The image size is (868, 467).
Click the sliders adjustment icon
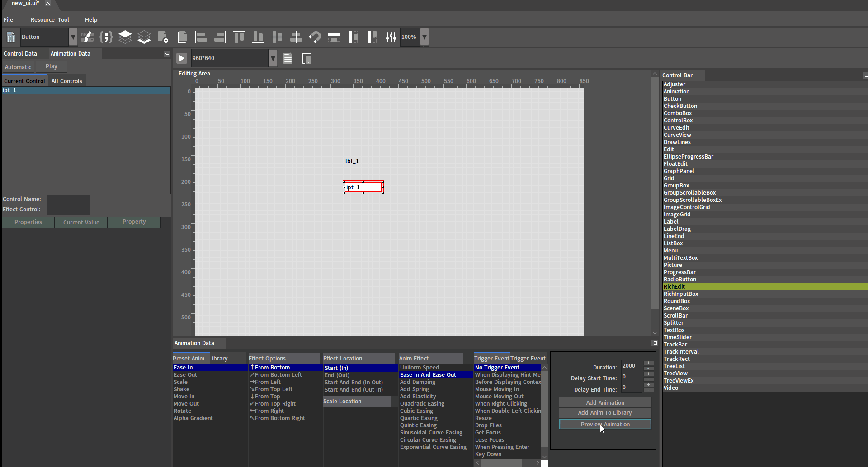391,37
